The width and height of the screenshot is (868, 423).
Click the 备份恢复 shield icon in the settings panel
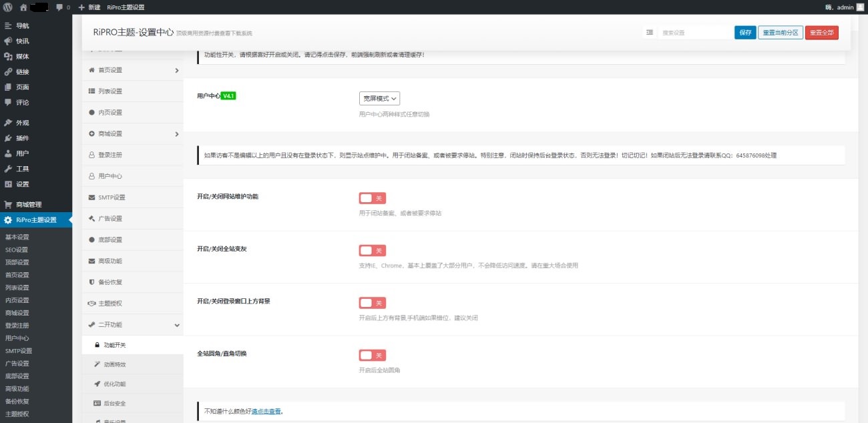coord(91,282)
